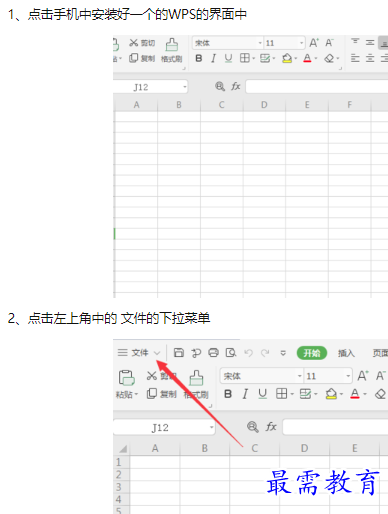
Task: Increase font size (A+) in step 2 ribbon
Action: 363,376
